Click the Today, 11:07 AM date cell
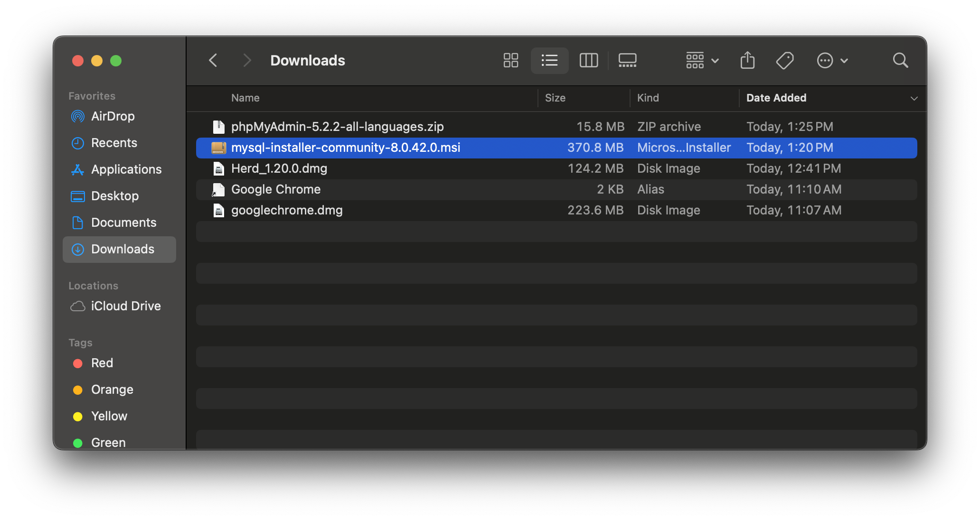This screenshot has height=520, width=980. tap(794, 210)
